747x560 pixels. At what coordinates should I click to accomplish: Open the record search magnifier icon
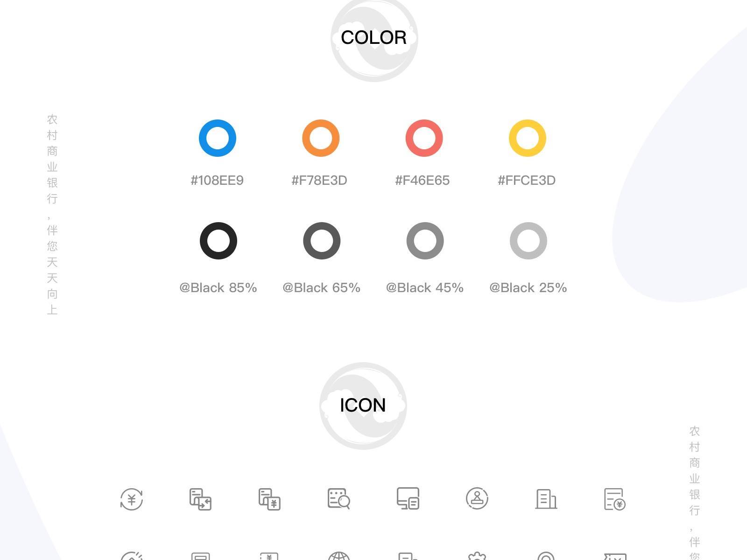[x=338, y=499]
